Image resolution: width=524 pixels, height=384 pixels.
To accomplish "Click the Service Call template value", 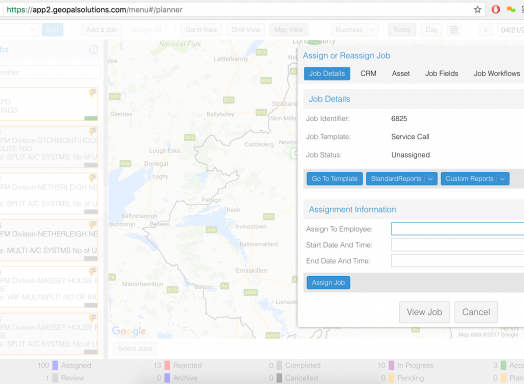I will [x=410, y=137].
